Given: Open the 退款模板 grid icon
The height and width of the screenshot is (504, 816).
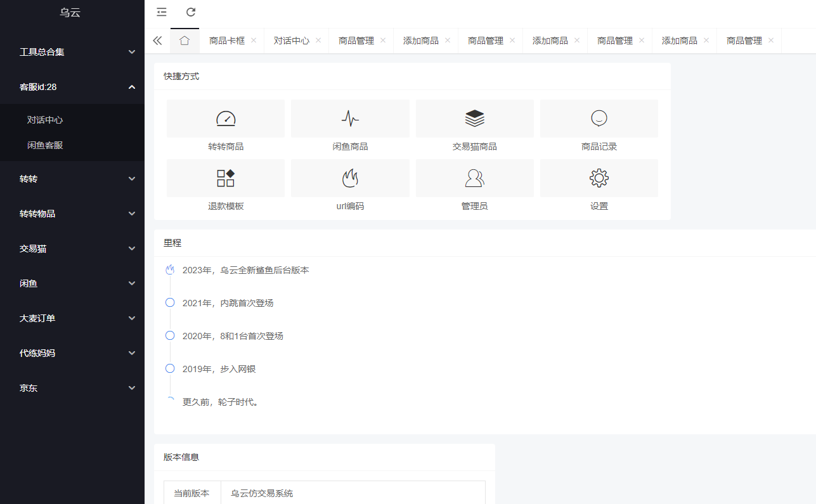Looking at the screenshot, I should click(226, 178).
